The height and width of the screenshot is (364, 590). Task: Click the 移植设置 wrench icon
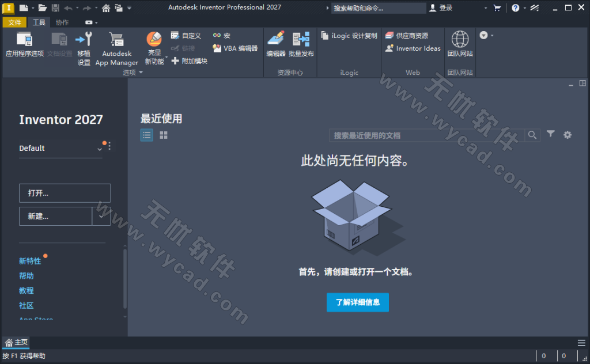[83, 49]
